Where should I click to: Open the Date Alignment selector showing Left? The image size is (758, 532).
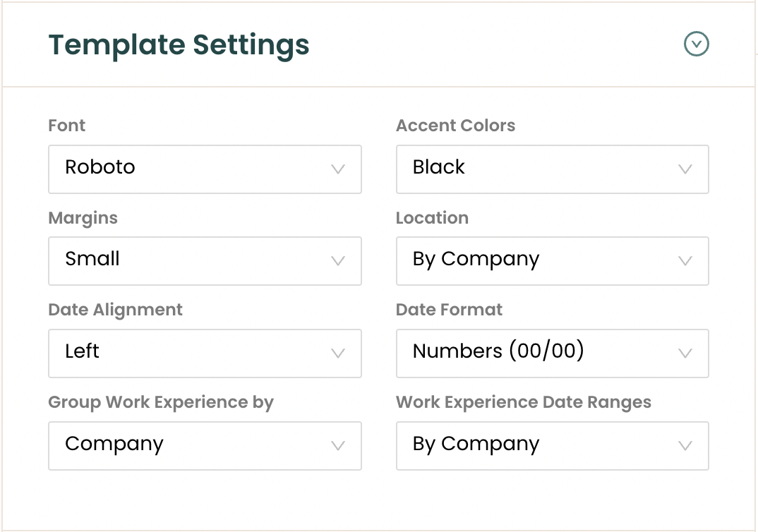click(x=205, y=353)
